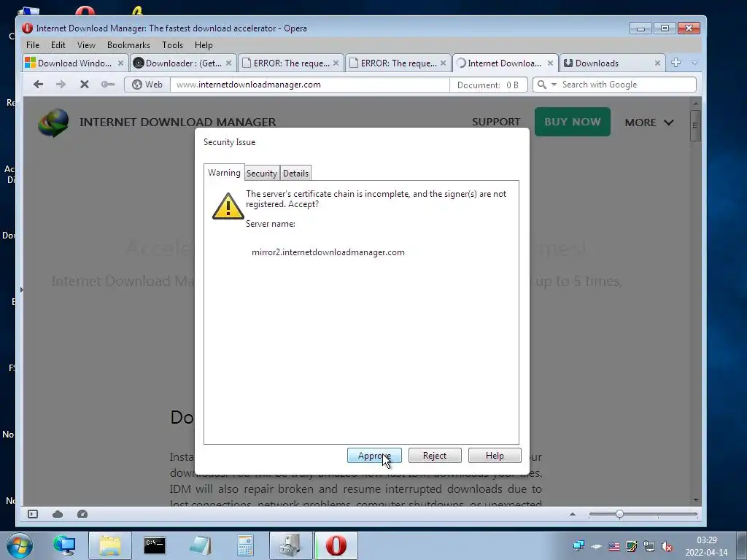Open the Tools menu
This screenshot has width=747, height=560.
point(172,44)
